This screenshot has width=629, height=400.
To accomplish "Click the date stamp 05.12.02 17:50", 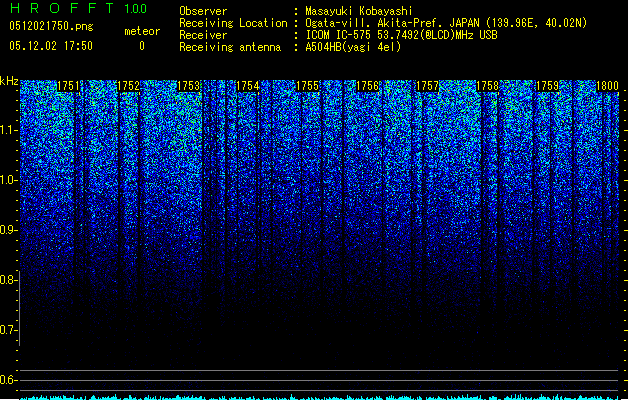I will [x=51, y=46].
